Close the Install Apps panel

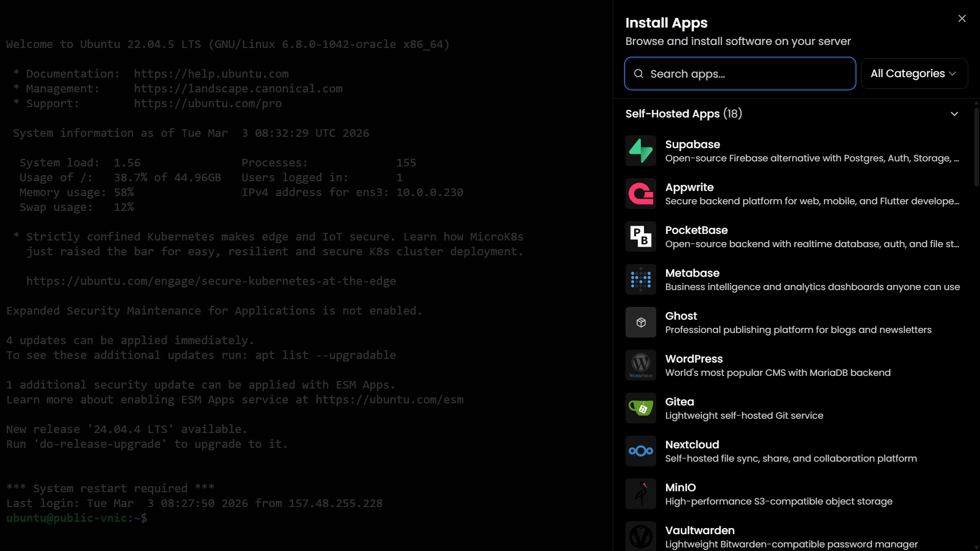962,18
